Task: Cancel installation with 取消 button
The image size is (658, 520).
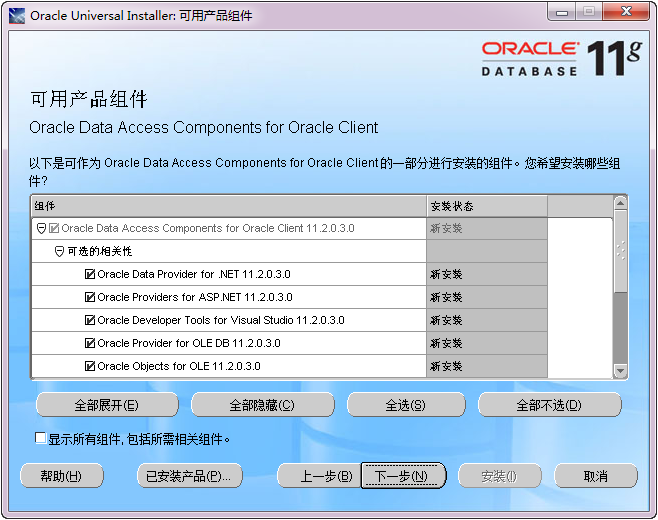Action: click(x=596, y=476)
